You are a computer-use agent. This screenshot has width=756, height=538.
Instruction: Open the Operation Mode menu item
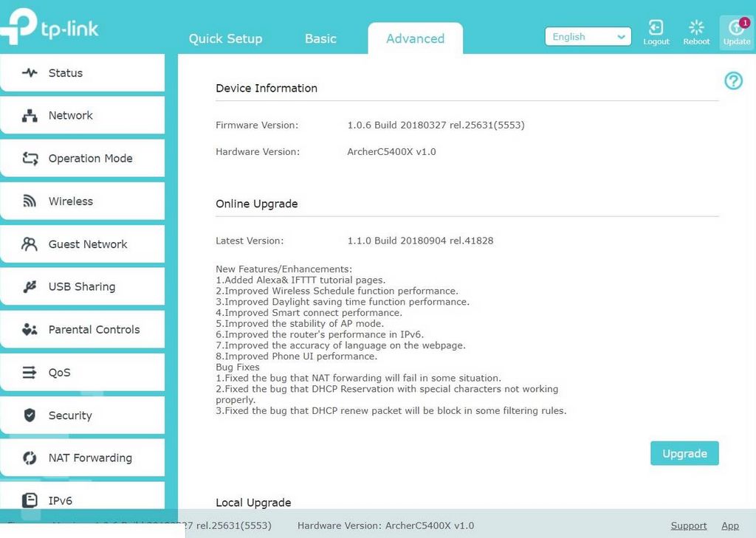pos(83,158)
